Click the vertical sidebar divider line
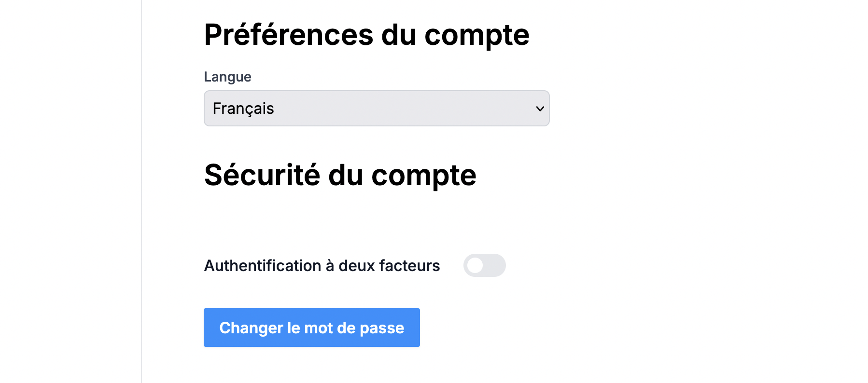 tap(141, 193)
